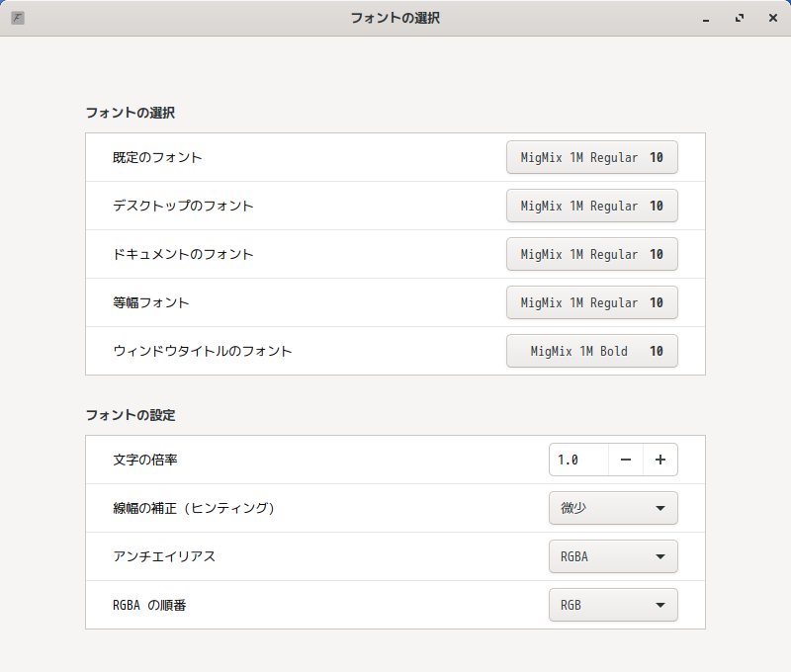Click the 文字の倍率 row label
791x672 pixels.
coord(145,460)
